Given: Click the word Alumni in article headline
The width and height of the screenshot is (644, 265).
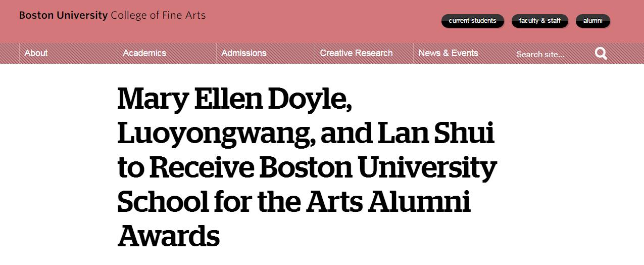Looking at the screenshot, I should (420, 202).
